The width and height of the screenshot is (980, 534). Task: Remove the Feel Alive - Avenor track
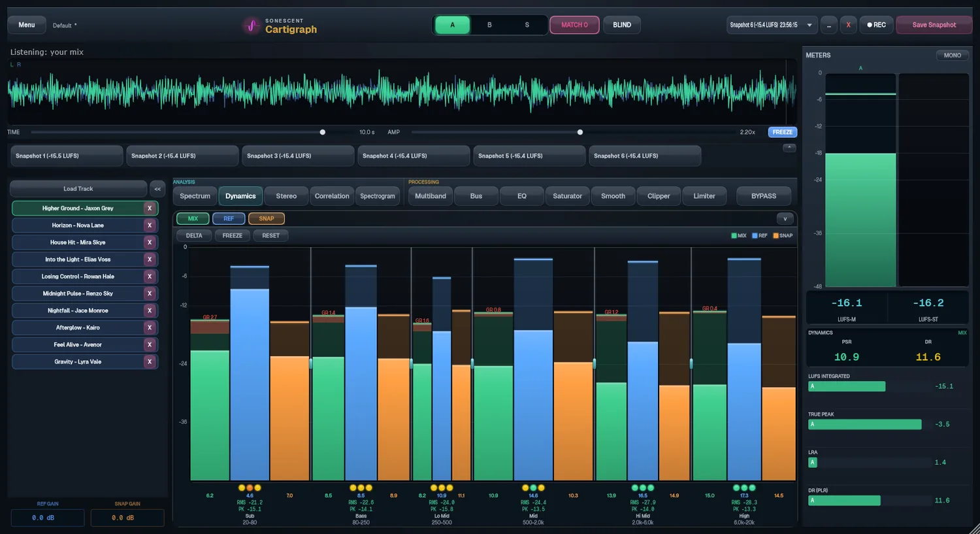click(x=150, y=344)
